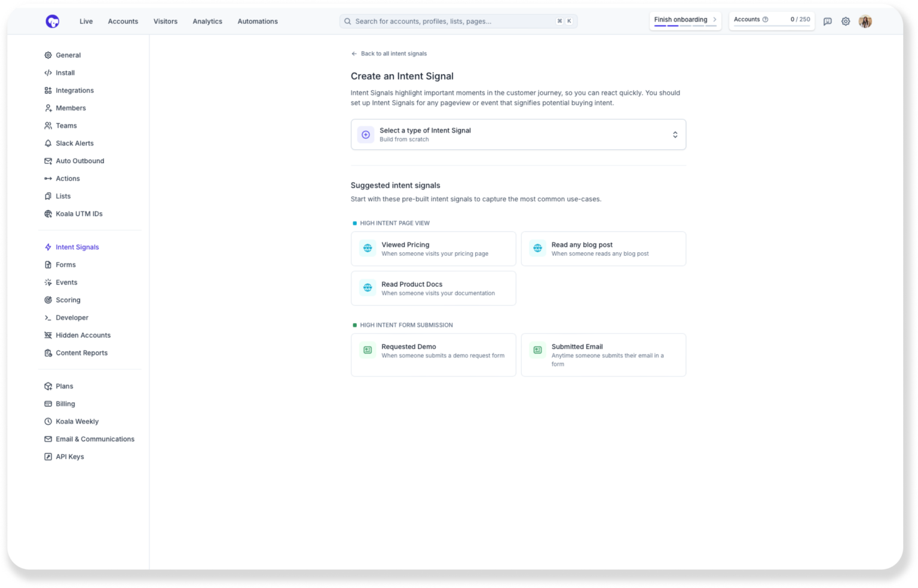Open the feedback chat bubble icon
The image size is (918, 588).
pyautogui.click(x=827, y=21)
